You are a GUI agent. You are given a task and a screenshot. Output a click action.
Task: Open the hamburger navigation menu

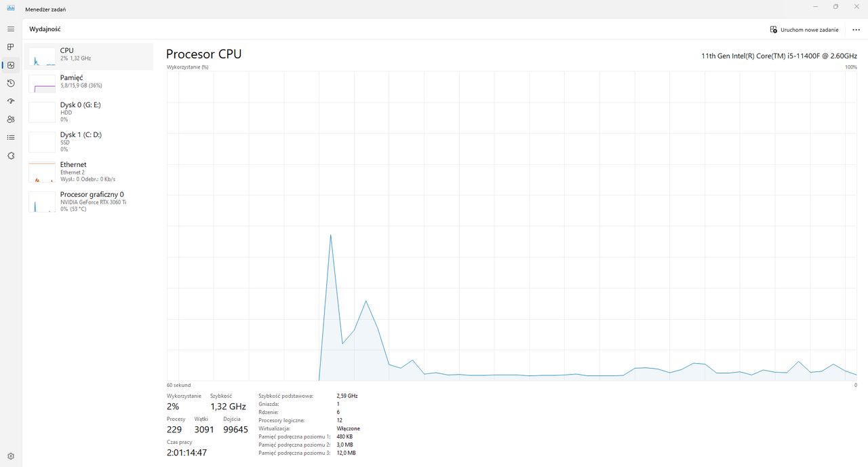pos(11,29)
